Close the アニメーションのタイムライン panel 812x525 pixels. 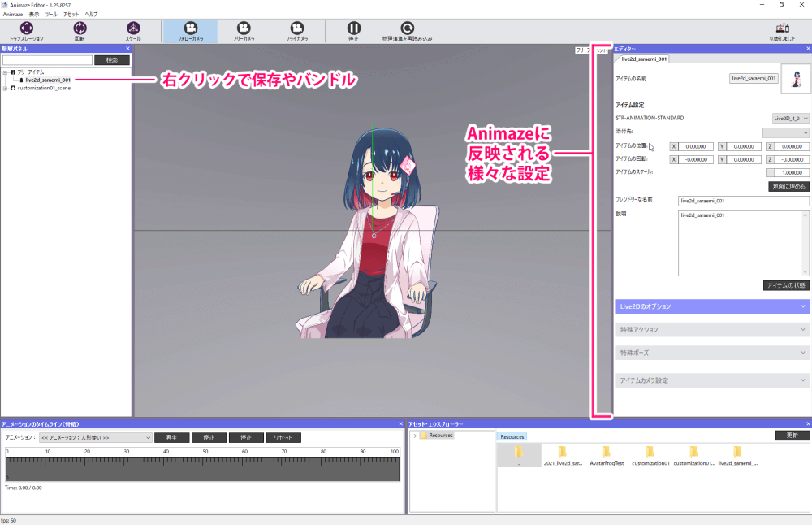[400, 424]
